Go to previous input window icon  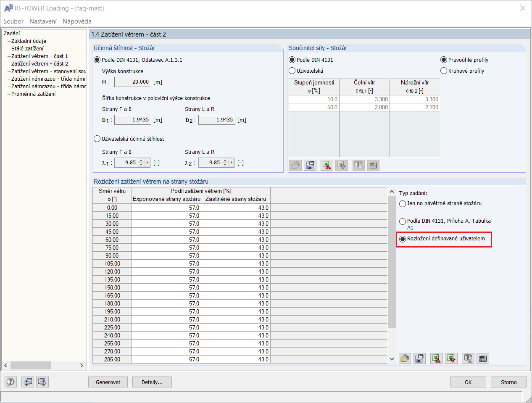[x=28, y=382]
